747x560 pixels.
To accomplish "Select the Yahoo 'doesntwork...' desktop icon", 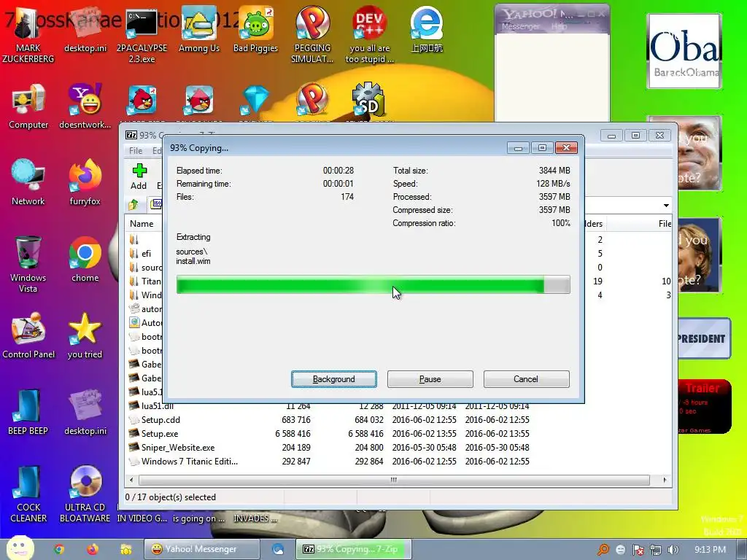I will click(85, 106).
